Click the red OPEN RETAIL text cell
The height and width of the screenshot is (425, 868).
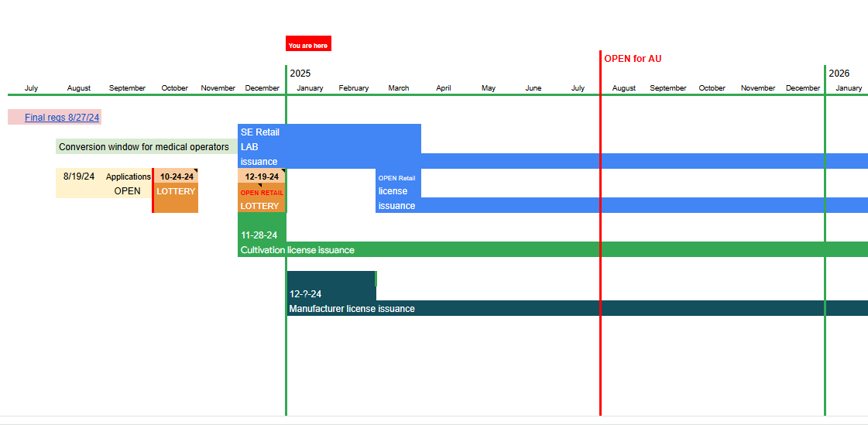click(x=262, y=191)
